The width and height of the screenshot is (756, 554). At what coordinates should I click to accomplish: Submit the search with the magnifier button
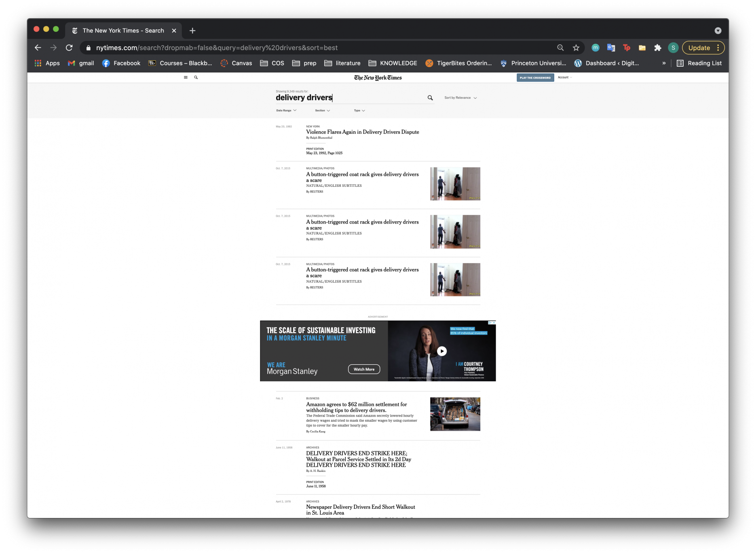[430, 98]
